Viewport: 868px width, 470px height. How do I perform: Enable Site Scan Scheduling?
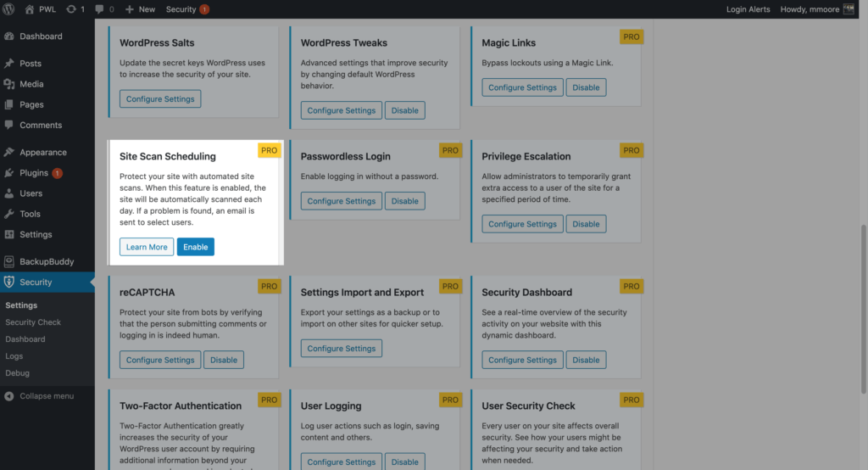(x=196, y=247)
